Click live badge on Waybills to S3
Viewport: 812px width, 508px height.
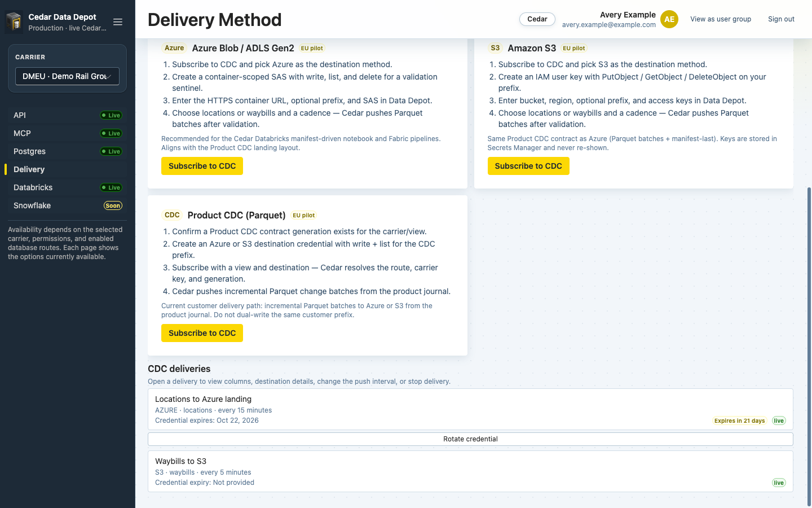(x=779, y=483)
